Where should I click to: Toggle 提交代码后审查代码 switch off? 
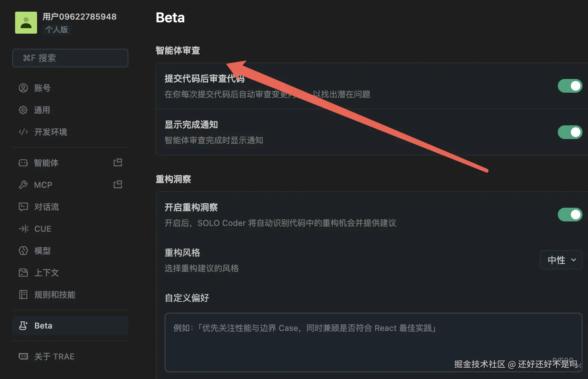click(x=569, y=86)
